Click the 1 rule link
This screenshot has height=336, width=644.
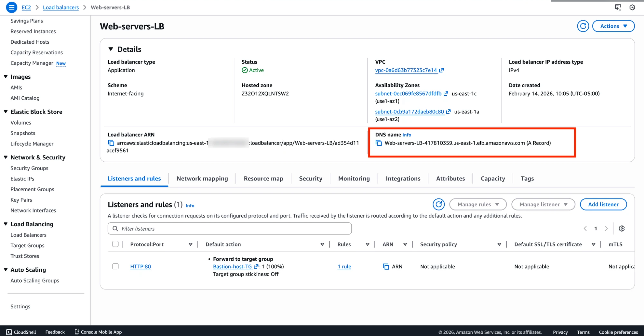pyautogui.click(x=344, y=267)
